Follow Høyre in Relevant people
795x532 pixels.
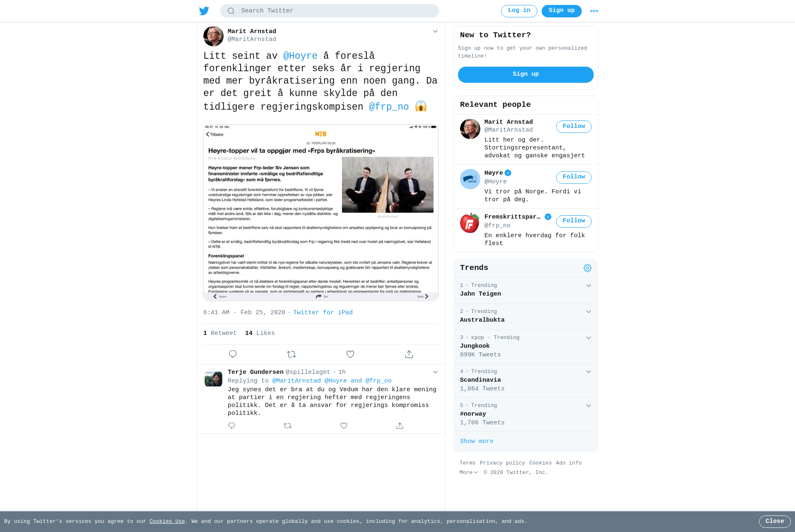pyautogui.click(x=574, y=178)
